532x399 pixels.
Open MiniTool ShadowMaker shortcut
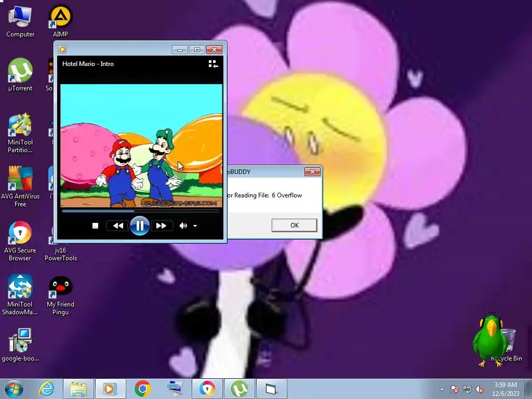click(20, 295)
